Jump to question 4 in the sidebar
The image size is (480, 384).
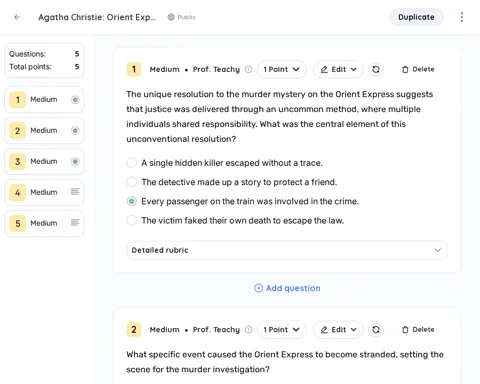click(x=44, y=192)
